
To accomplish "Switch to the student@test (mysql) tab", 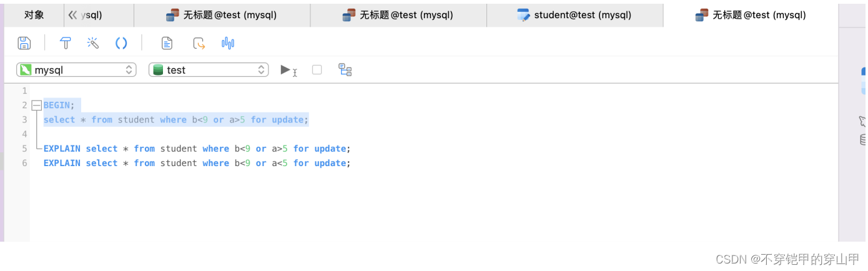I will [575, 15].
